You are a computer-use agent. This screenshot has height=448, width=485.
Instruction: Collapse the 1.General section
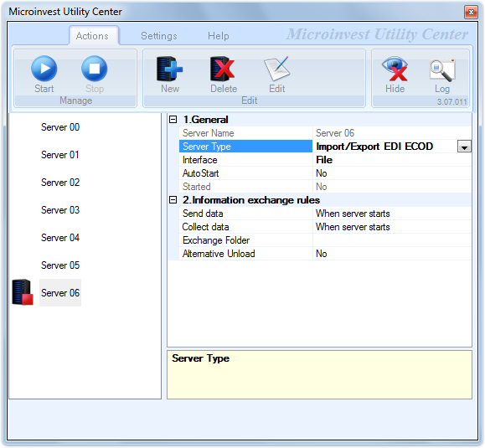tap(173, 120)
